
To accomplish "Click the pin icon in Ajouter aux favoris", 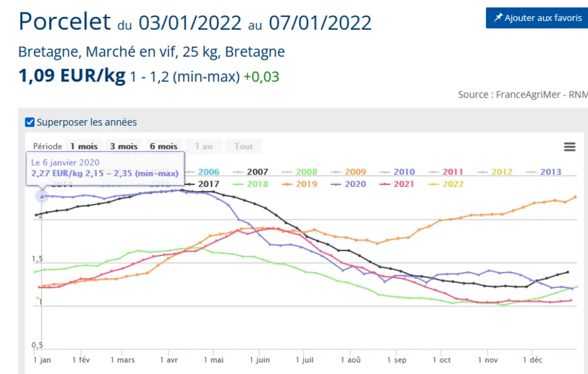I will [x=498, y=18].
